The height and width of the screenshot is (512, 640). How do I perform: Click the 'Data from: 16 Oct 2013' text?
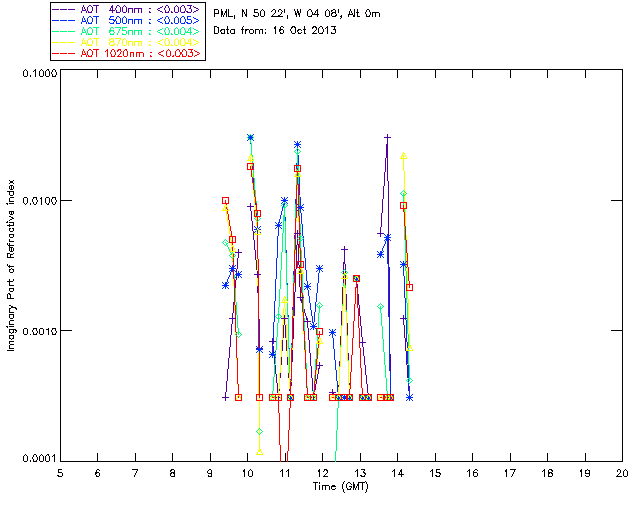point(275,31)
